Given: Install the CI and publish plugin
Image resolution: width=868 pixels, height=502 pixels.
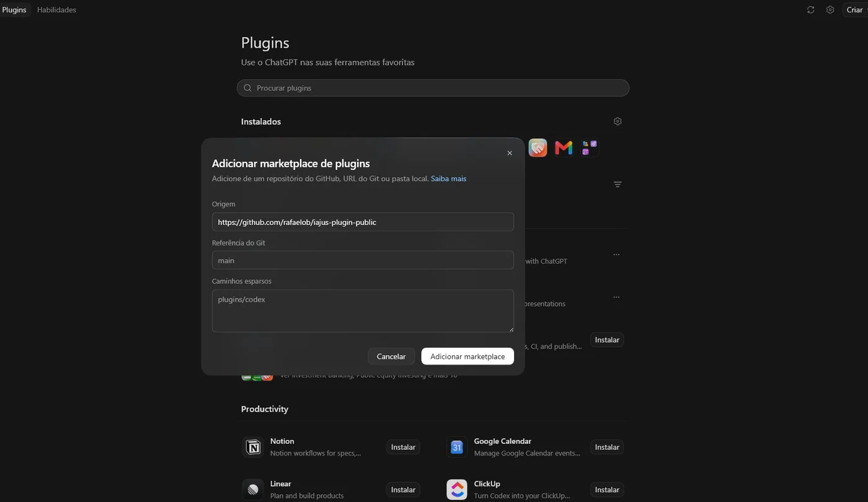Looking at the screenshot, I should click(607, 340).
